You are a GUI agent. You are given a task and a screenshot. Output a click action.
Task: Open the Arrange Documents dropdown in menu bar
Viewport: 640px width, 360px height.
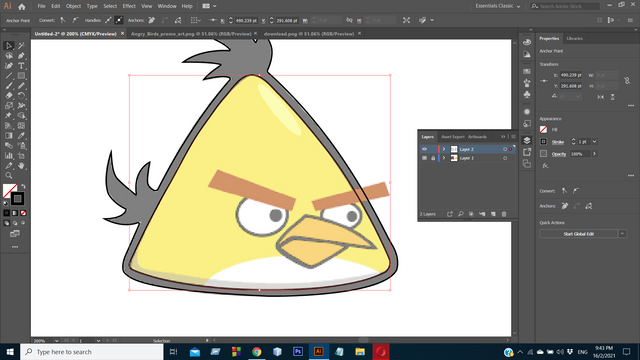[x=209, y=6]
